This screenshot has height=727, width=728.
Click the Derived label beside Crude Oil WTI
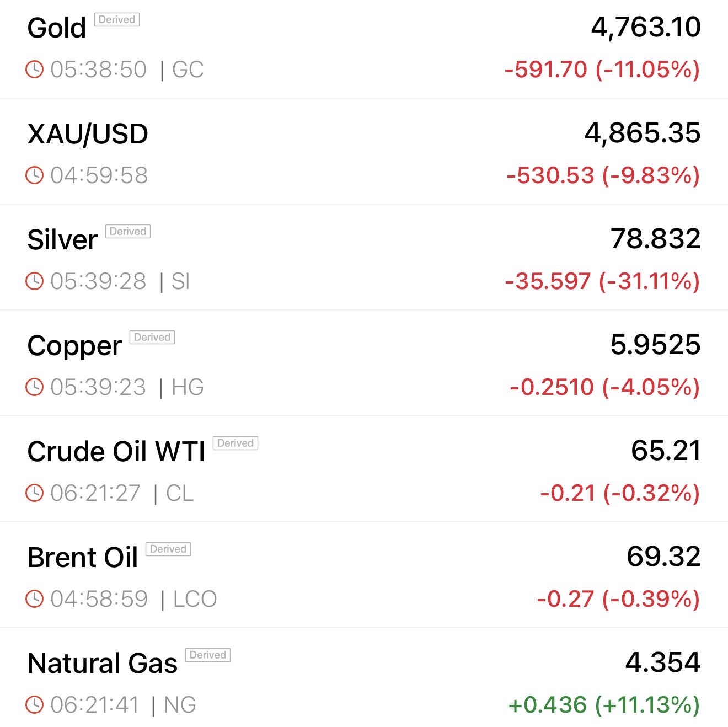tap(235, 443)
